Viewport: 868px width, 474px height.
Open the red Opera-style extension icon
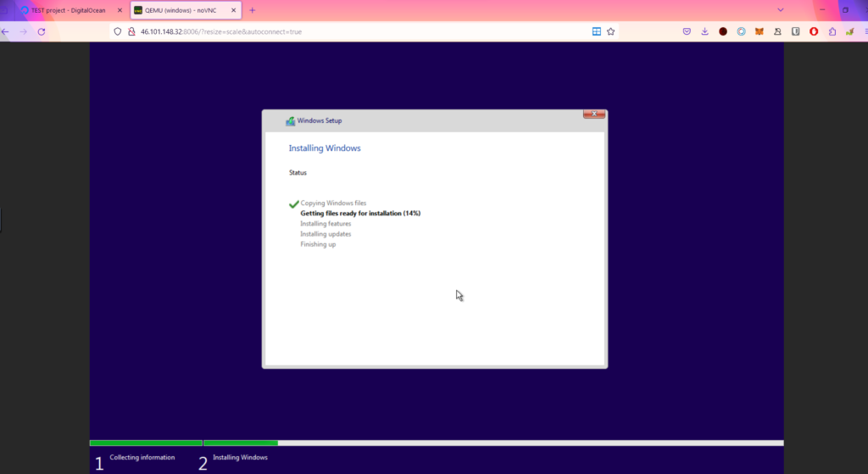tap(814, 31)
